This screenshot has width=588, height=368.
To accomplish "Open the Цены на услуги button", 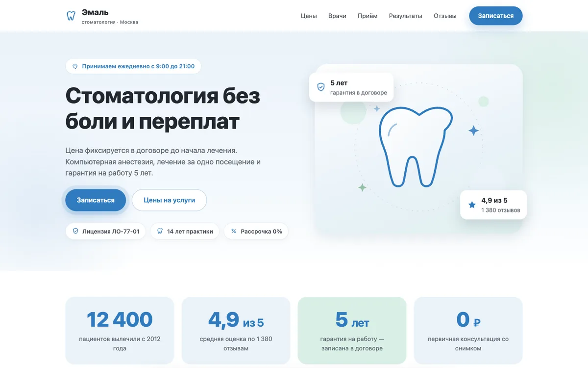I will 169,200.
